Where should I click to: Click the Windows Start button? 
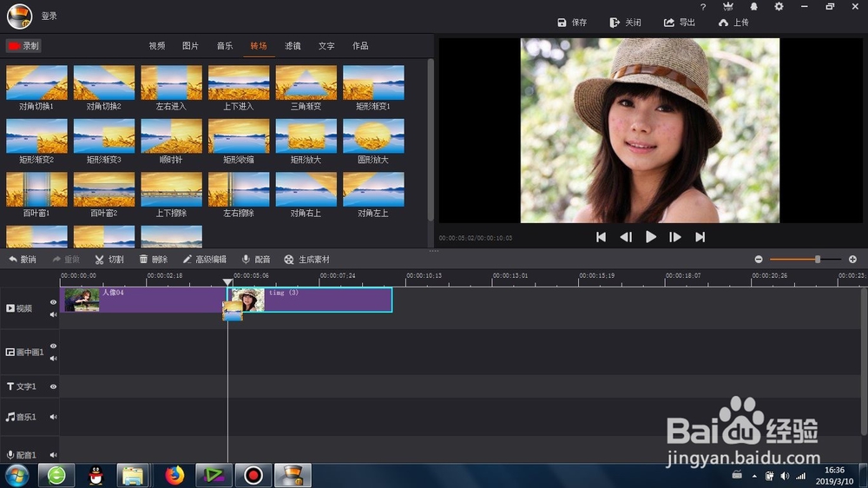(16, 475)
